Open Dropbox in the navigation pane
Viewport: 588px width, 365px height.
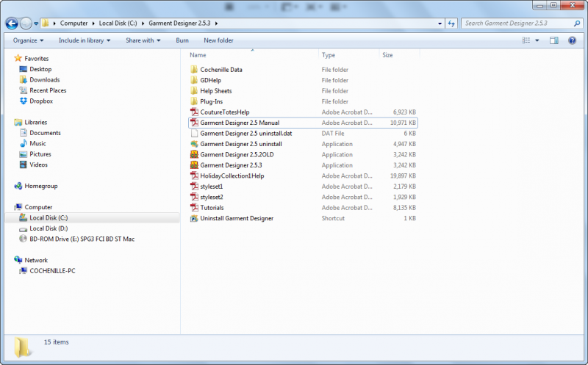click(x=41, y=101)
